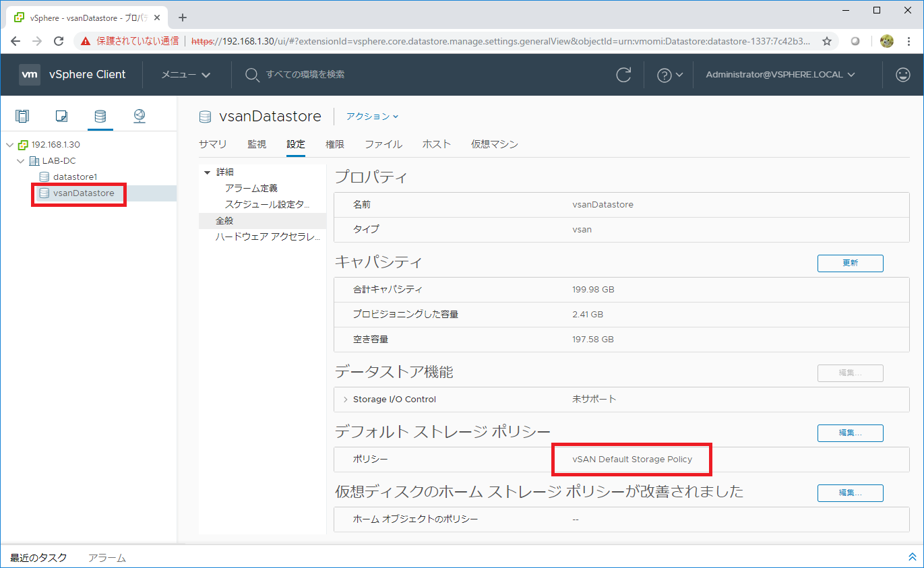Click the vm logo in the header
This screenshot has width=924, height=568.
click(30, 75)
